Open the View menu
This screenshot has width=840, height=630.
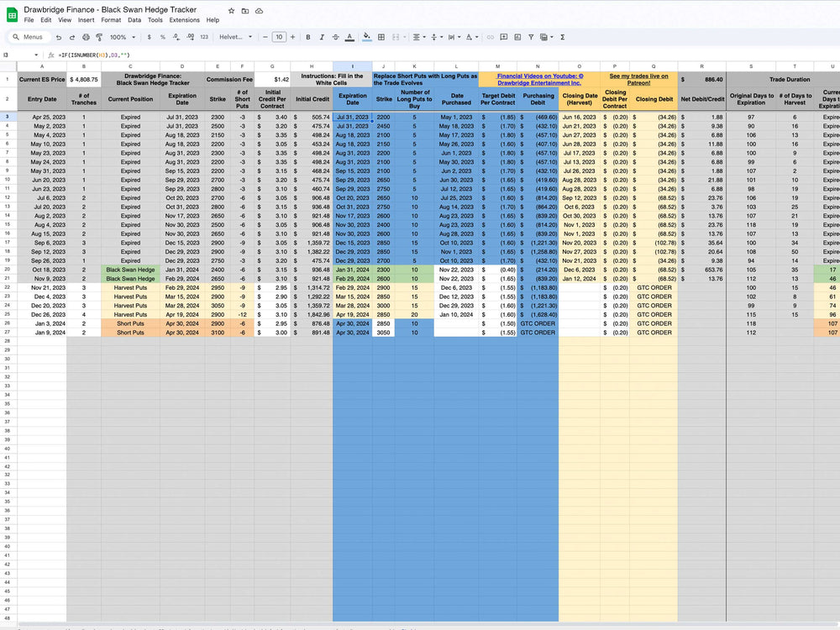[x=65, y=20]
